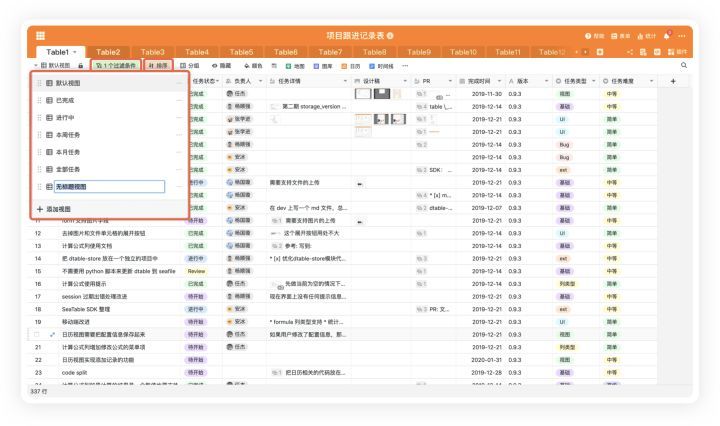This screenshot has height=426, width=720.
Task: Open the dark thumbnail in first row
Action: [382, 94]
